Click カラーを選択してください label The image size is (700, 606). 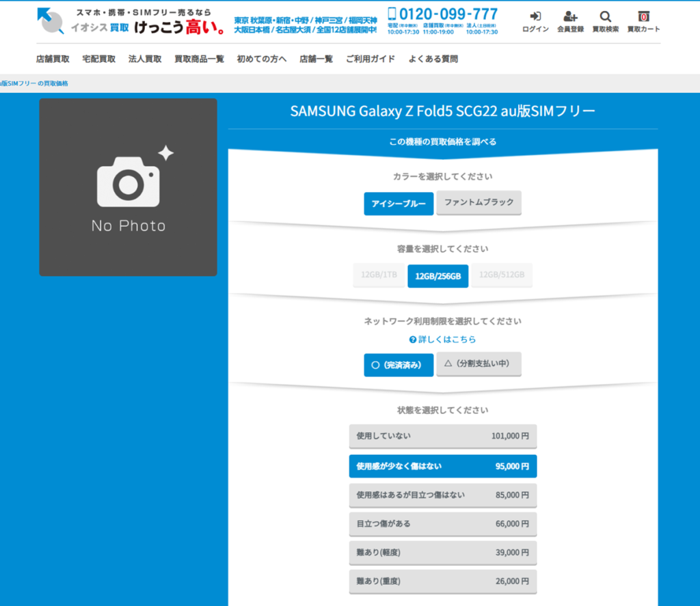(x=442, y=177)
